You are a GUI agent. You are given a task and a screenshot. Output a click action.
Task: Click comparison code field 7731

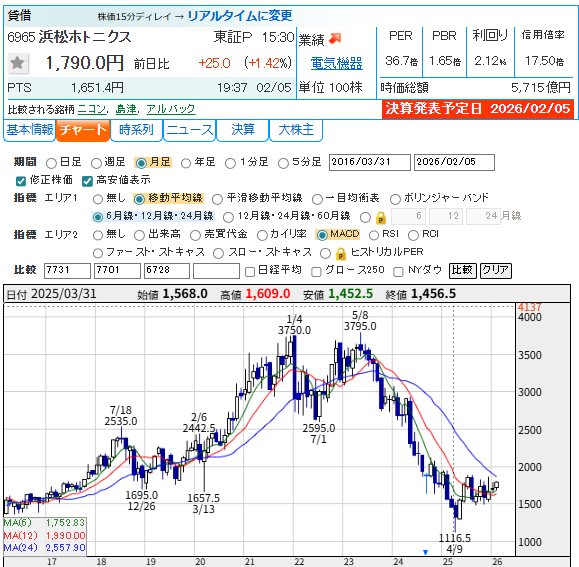(67, 271)
